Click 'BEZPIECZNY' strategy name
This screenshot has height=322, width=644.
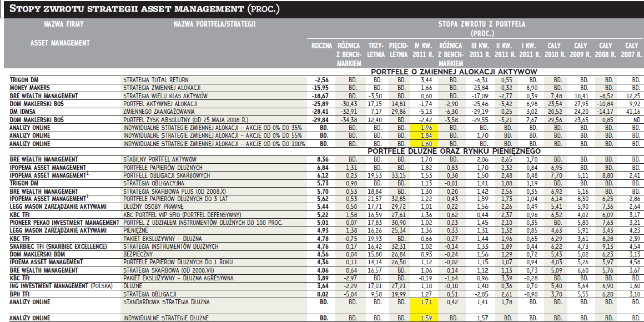(138, 254)
